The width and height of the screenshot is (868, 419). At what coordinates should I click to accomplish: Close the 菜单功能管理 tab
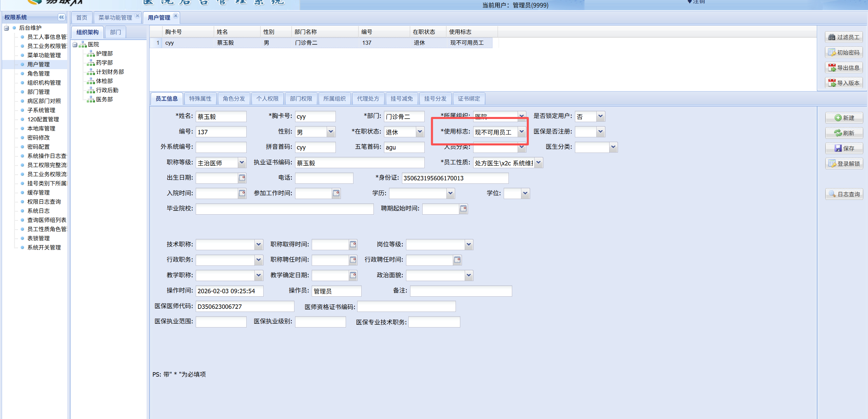coord(137,16)
